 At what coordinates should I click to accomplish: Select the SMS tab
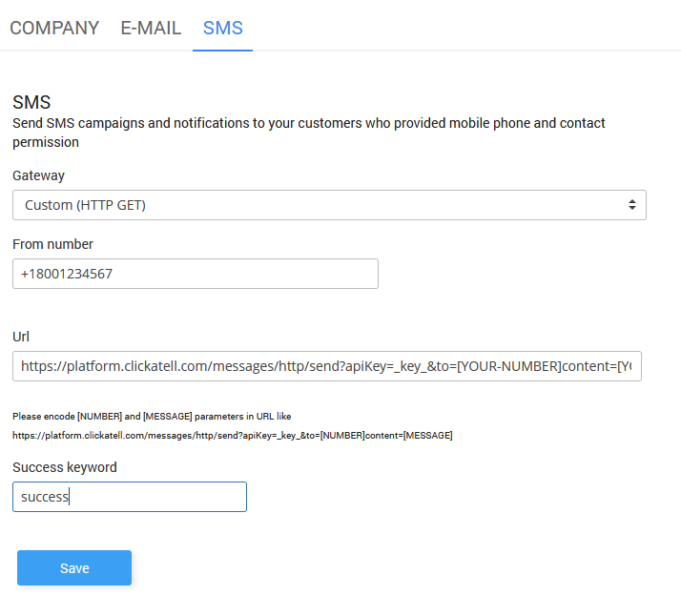click(x=223, y=28)
